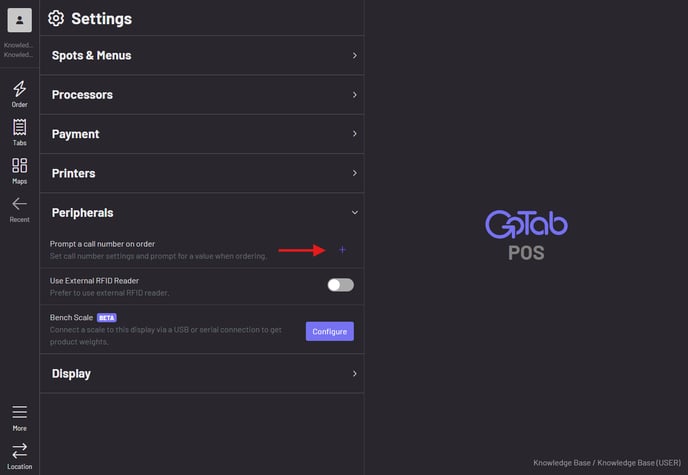Screen dimensions: 688x475
Task: Click the Settings gear icon
Action: pos(56,18)
